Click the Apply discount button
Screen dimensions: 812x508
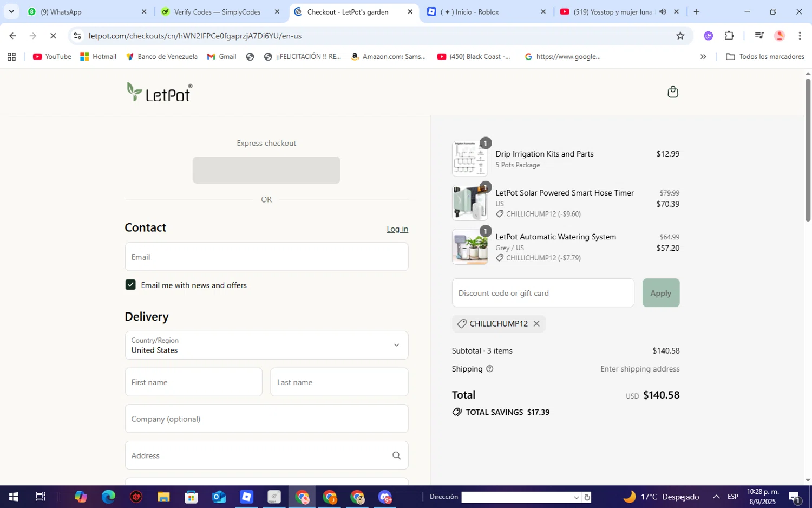coord(661,293)
